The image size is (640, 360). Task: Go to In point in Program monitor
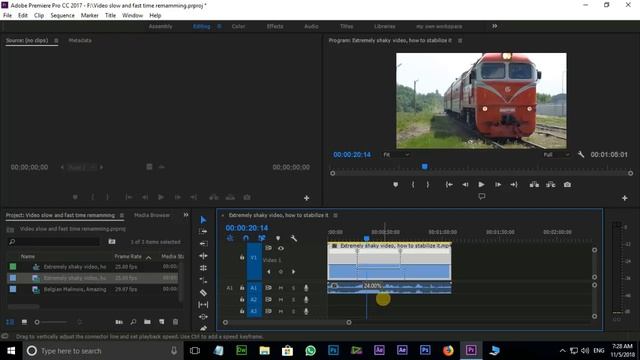pyautogui.click(x=449, y=184)
